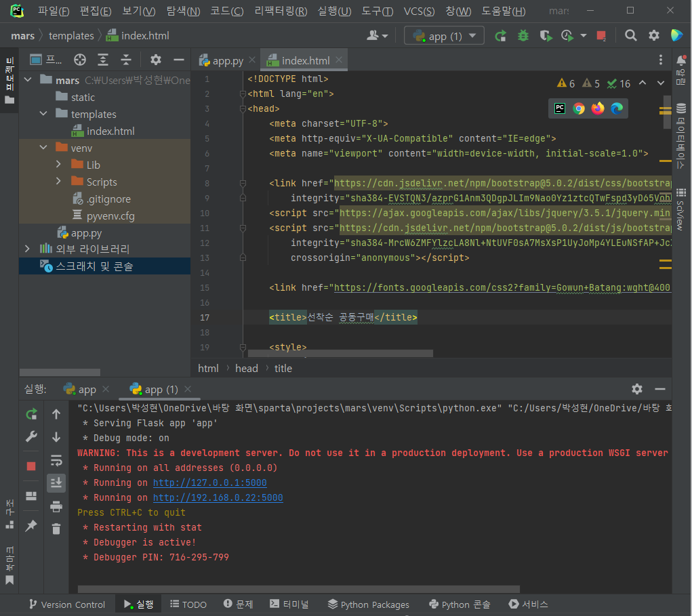Expand all items in project tree

pos(103,60)
